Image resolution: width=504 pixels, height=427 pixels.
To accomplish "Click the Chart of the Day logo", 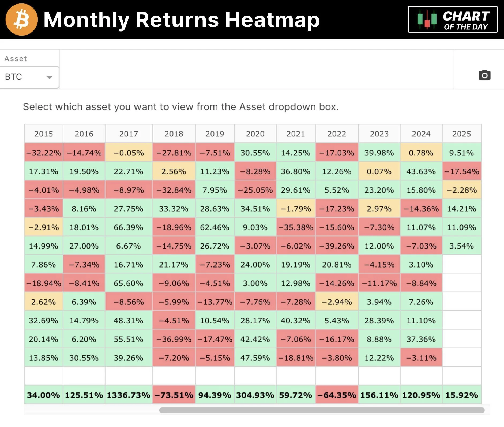I will 453,20.
